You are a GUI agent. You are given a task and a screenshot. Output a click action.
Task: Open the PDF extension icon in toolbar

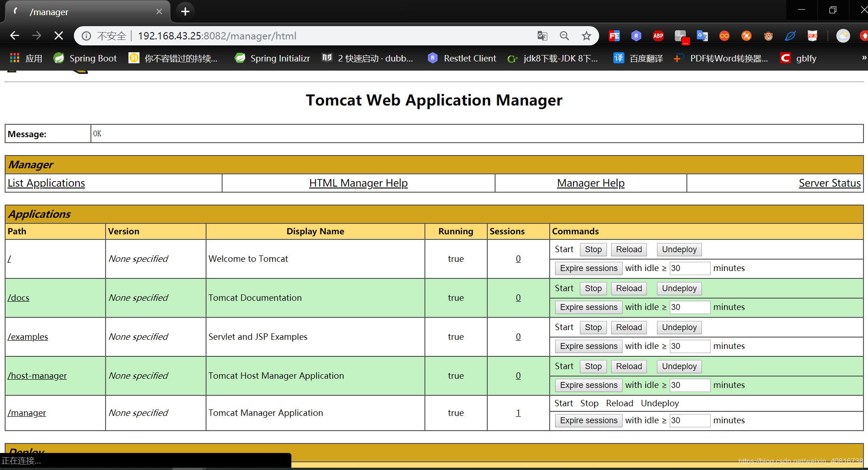[x=812, y=36]
